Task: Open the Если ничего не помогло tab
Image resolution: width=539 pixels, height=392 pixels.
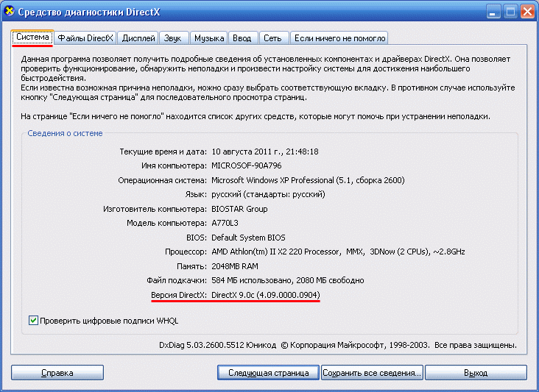Action: [339, 38]
